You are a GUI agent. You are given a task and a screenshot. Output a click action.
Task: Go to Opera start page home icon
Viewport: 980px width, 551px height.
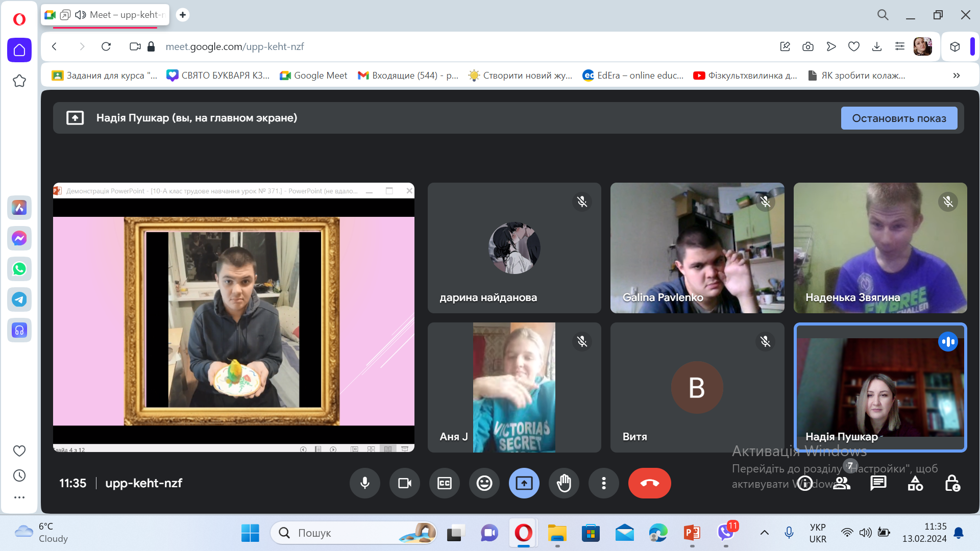[19, 50]
